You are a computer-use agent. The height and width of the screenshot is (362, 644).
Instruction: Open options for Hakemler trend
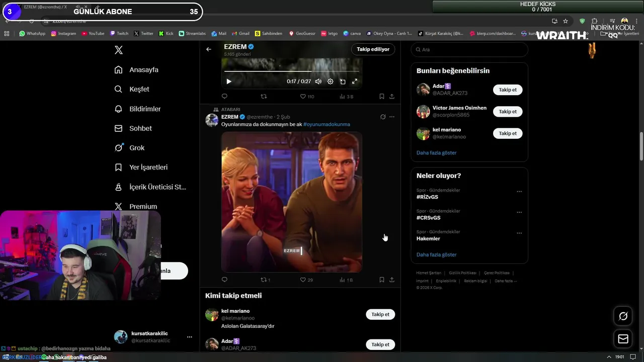click(519, 233)
